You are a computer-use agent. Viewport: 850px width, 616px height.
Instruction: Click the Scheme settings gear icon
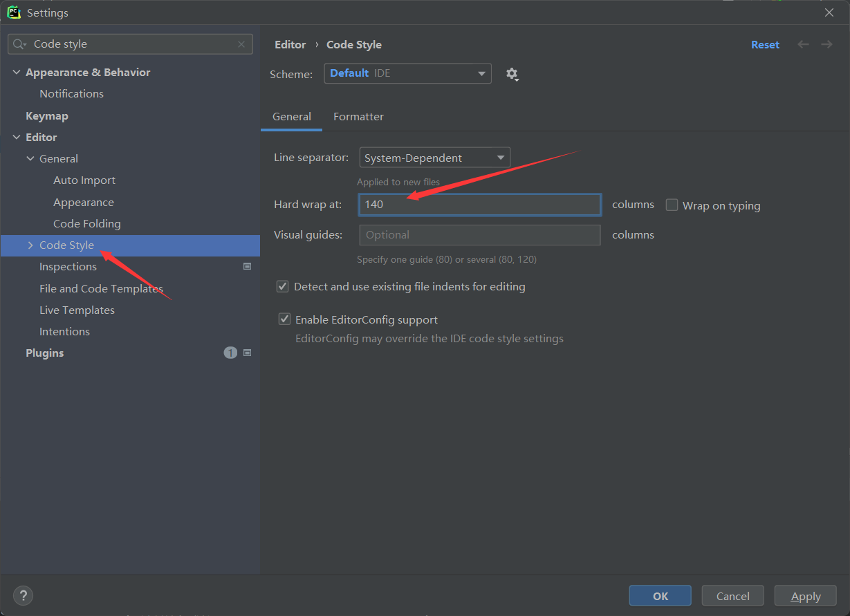tap(512, 73)
